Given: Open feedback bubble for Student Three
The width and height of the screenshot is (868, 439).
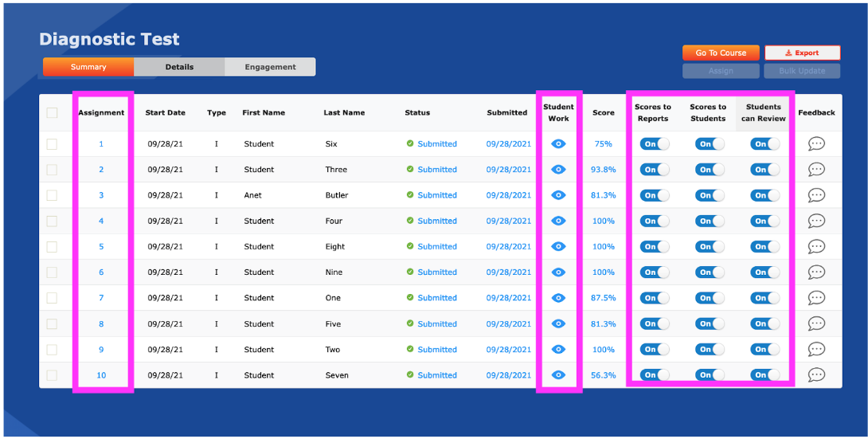Looking at the screenshot, I should click(816, 170).
